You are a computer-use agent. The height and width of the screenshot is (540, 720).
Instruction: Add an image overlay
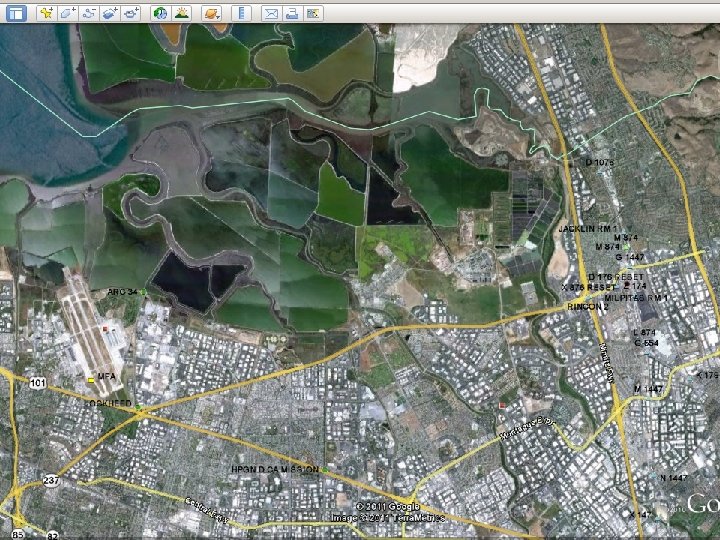pyautogui.click(x=110, y=13)
